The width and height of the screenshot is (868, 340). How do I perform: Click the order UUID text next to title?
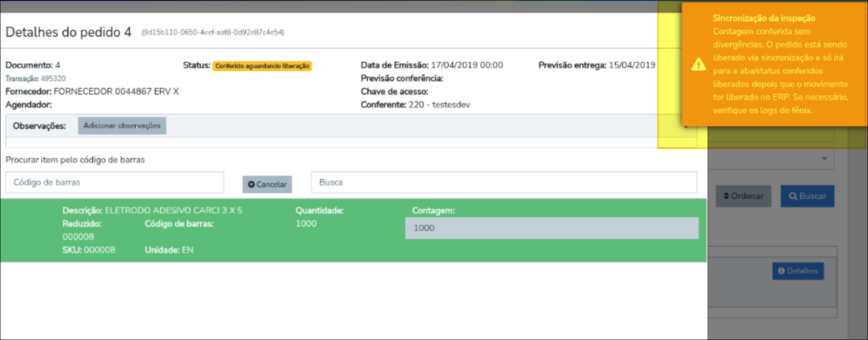[x=213, y=32]
